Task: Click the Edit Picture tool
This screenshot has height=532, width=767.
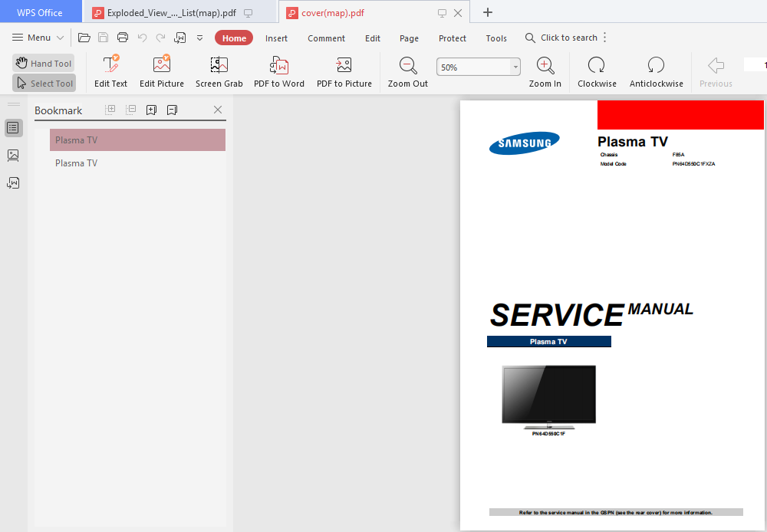Action: point(162,71)
